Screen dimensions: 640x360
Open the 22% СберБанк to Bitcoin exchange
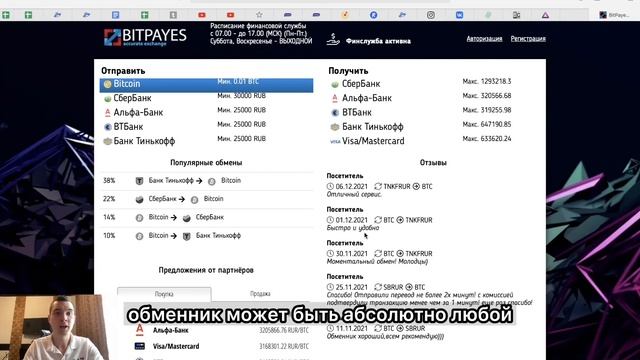point(206,199)
